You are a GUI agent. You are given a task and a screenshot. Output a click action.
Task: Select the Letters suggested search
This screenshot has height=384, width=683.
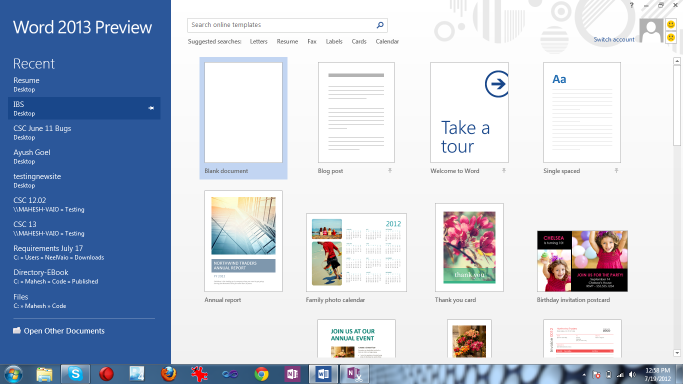(258, 42)
